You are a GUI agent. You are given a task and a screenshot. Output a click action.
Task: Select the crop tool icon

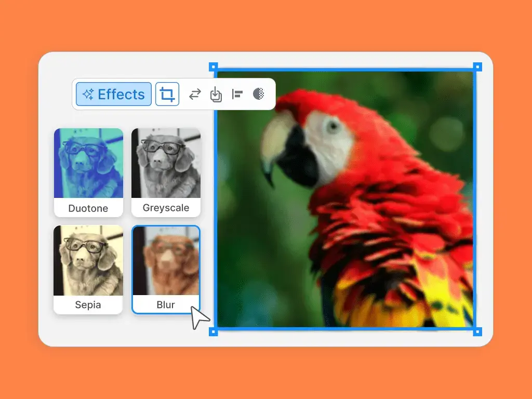coord(167,94)
